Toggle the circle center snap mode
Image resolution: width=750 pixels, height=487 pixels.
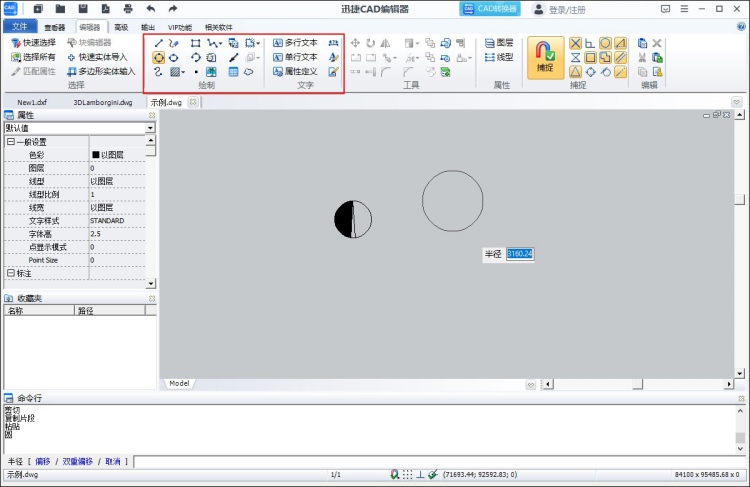(x=605, y=44)
